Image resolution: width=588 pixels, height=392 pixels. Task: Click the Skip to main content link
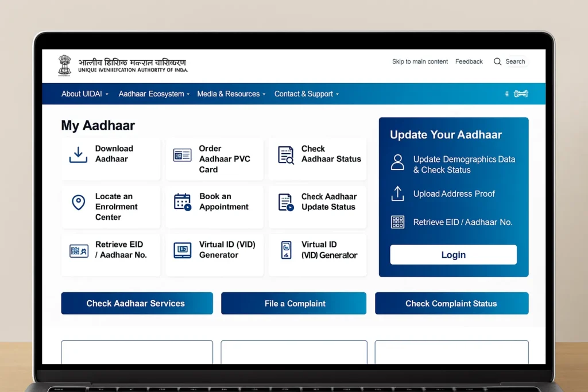(x=420, y=61)
